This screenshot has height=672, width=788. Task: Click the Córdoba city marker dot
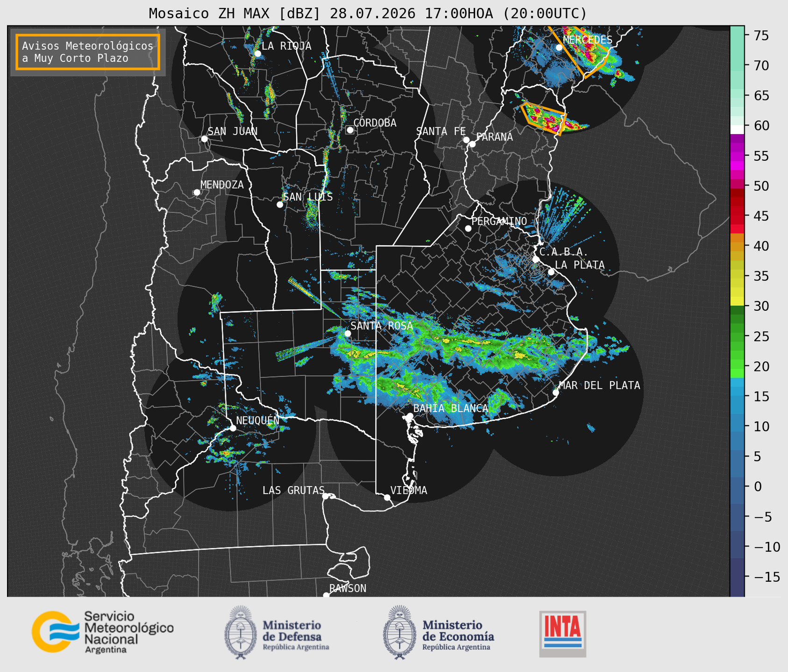pos(350,130)
